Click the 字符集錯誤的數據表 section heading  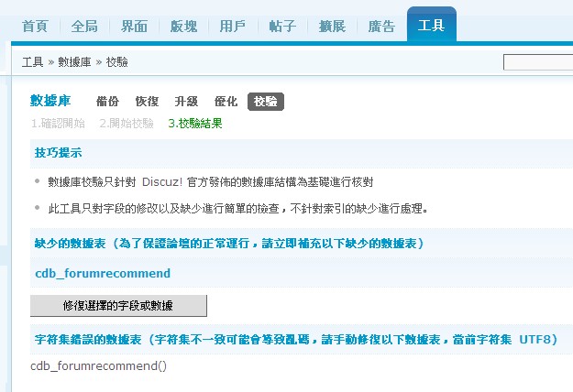coord(296,340)
